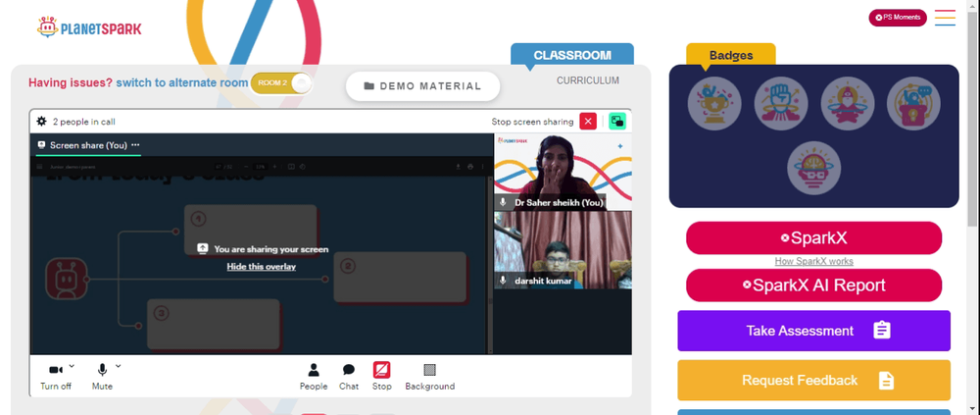
Task: Switch to the CLASSROOM tab
Action: point(572,55)
